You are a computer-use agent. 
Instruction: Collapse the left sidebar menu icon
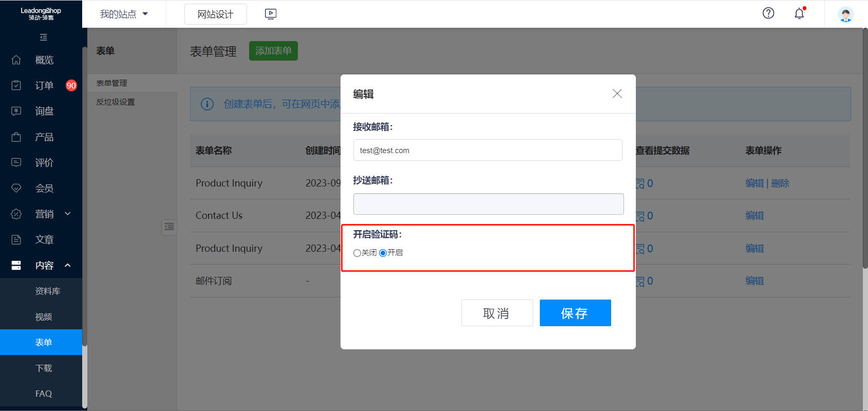click(44, 38)
